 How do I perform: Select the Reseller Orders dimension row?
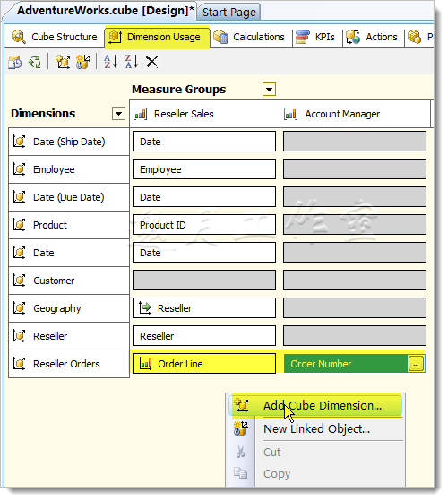(69, 364)
